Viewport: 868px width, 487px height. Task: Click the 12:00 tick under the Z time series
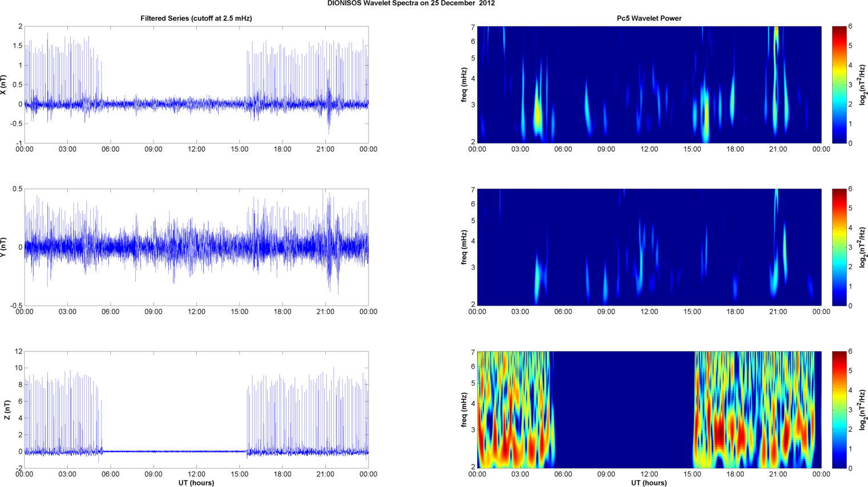pyautogui.click(x=196, y=474)
